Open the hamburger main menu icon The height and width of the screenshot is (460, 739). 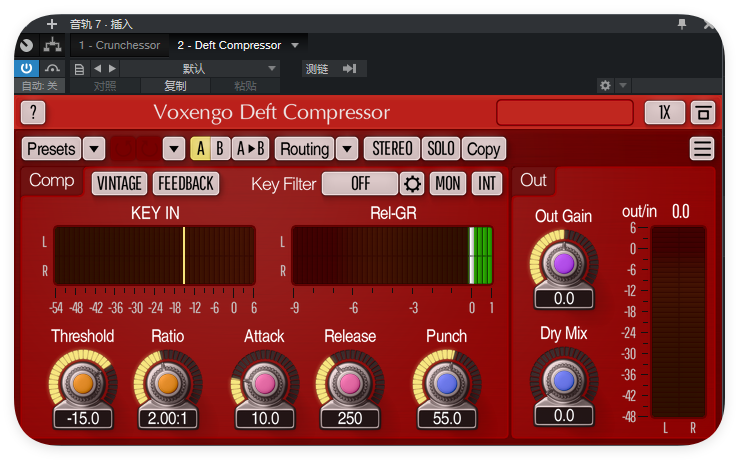702,149
